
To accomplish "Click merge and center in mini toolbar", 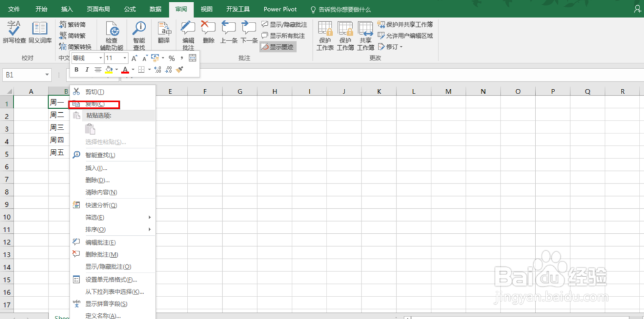I will pyautogui.click(x=192, y=59).
